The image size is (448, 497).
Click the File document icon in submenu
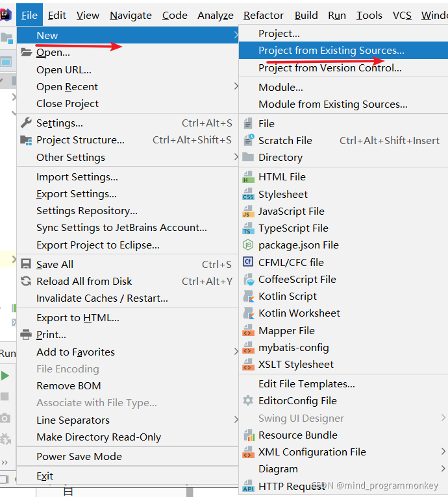[x=248, y=123]
